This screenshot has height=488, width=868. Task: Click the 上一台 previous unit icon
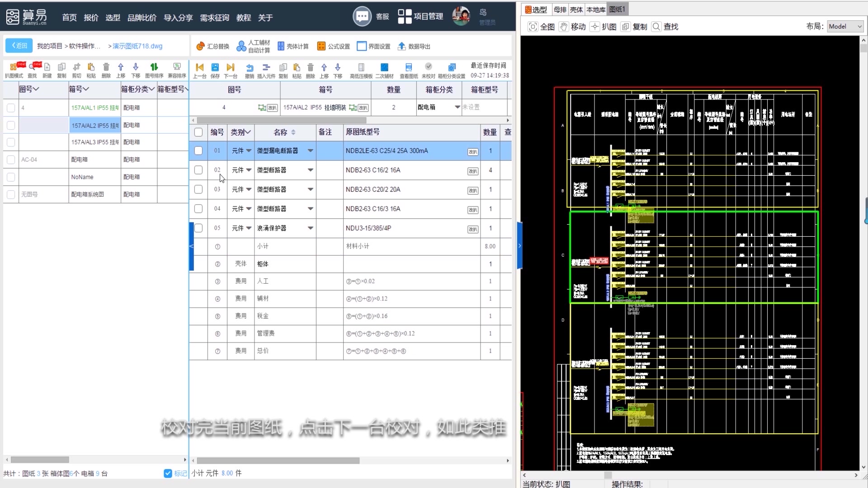click(199, 68)
